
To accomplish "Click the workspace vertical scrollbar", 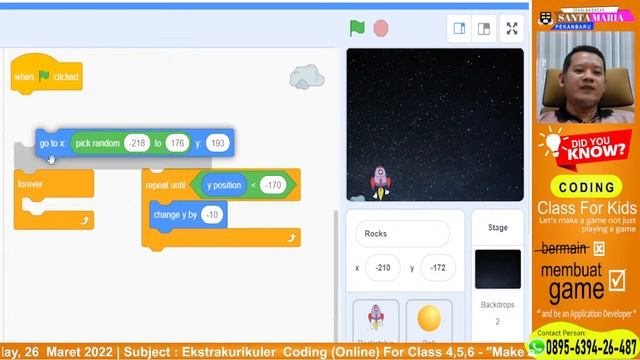I will pos(336,276).
